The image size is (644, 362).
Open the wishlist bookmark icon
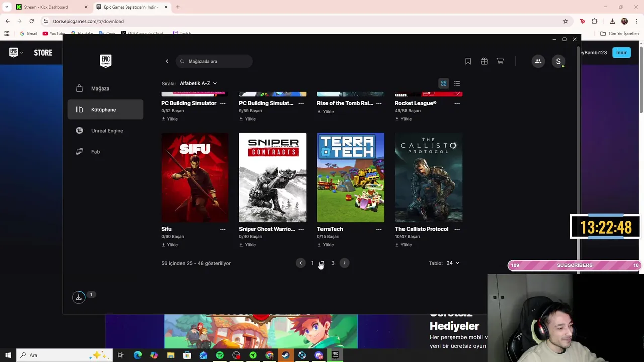tap(468, 61)
